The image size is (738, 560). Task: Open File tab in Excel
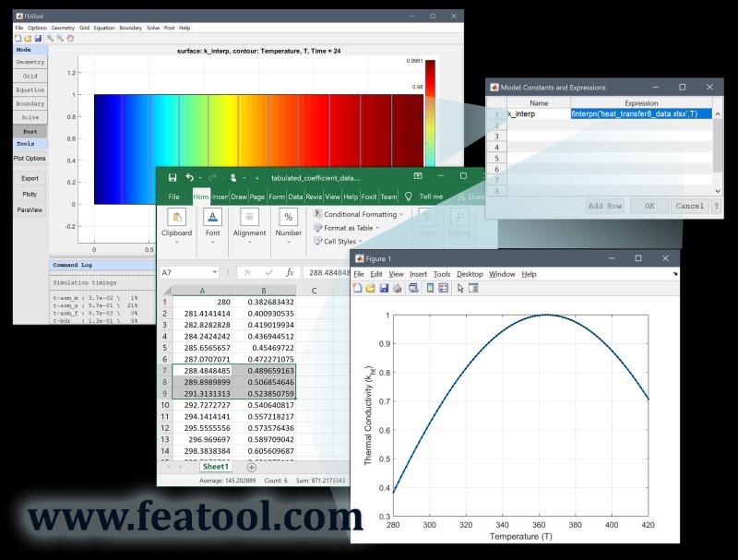click(173, 197)
